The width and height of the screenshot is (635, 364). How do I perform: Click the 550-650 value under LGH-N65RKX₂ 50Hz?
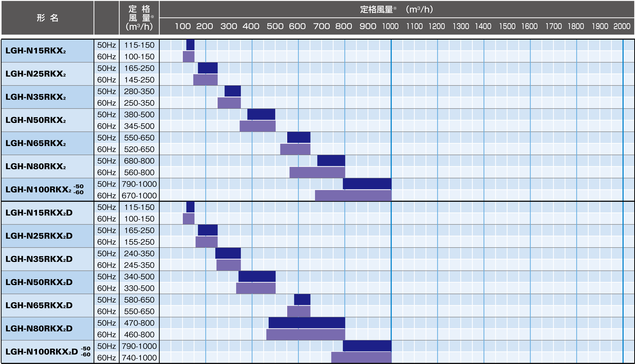139,138
